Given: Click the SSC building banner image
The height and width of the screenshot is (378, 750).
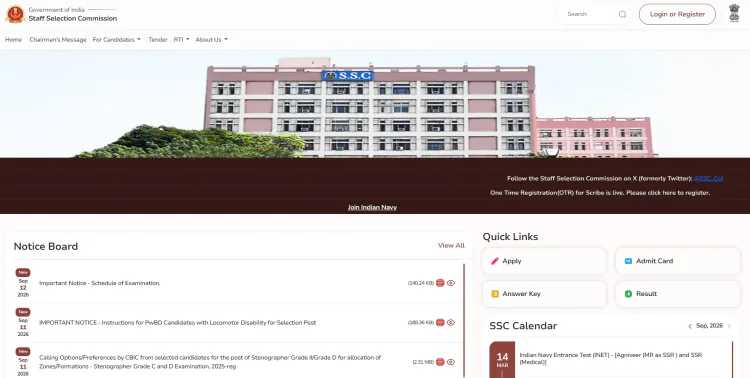Looking at the screenshot, I should tap(375, 104).
